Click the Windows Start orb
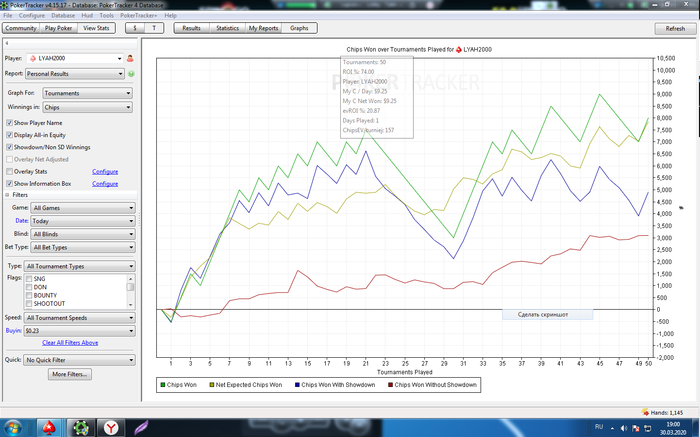Screen dimensions: 700x437 (x=12, y=428)
